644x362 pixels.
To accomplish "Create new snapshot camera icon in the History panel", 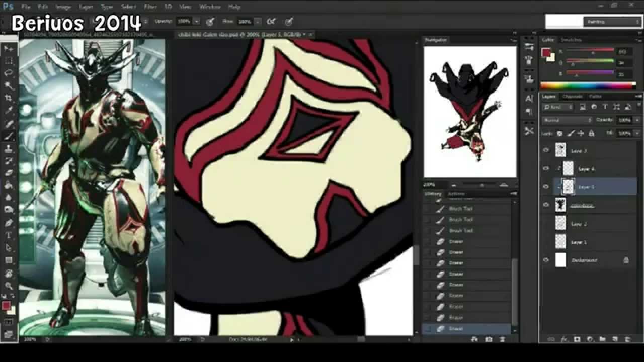I will pyautogui.click(x=489, y=339).
